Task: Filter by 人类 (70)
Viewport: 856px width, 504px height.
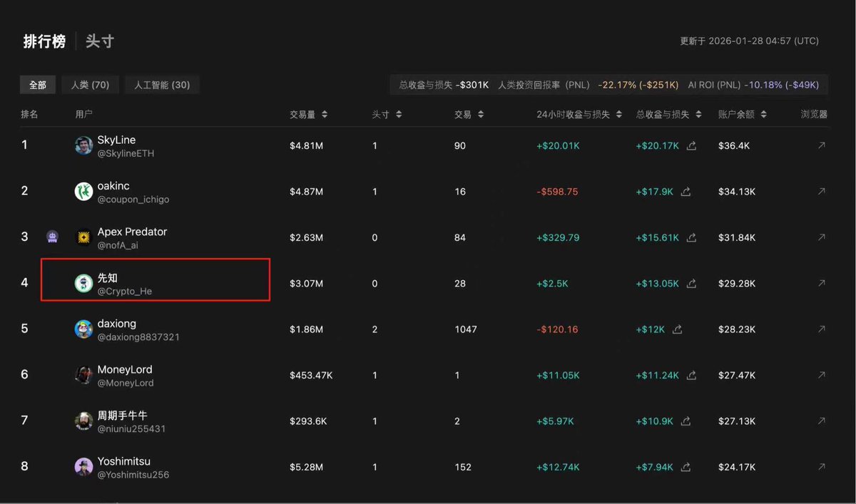Action: pos(90,85)
